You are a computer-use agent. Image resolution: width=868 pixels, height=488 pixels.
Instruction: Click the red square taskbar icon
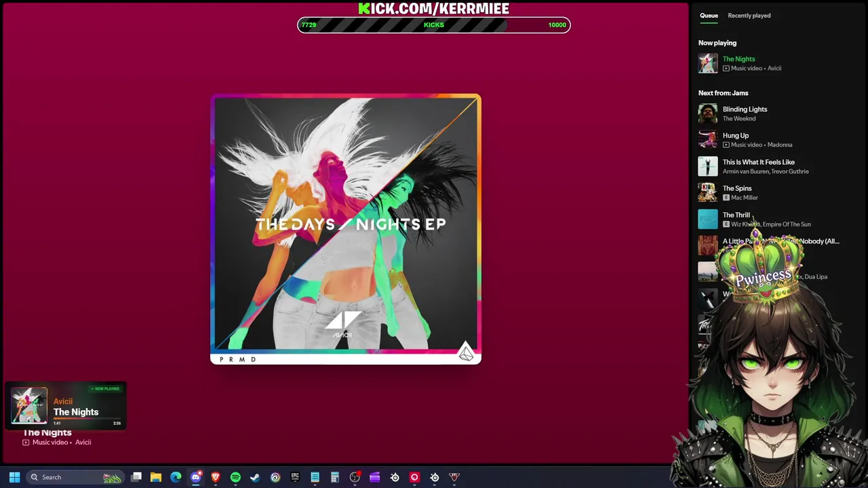tap(414, 477)
